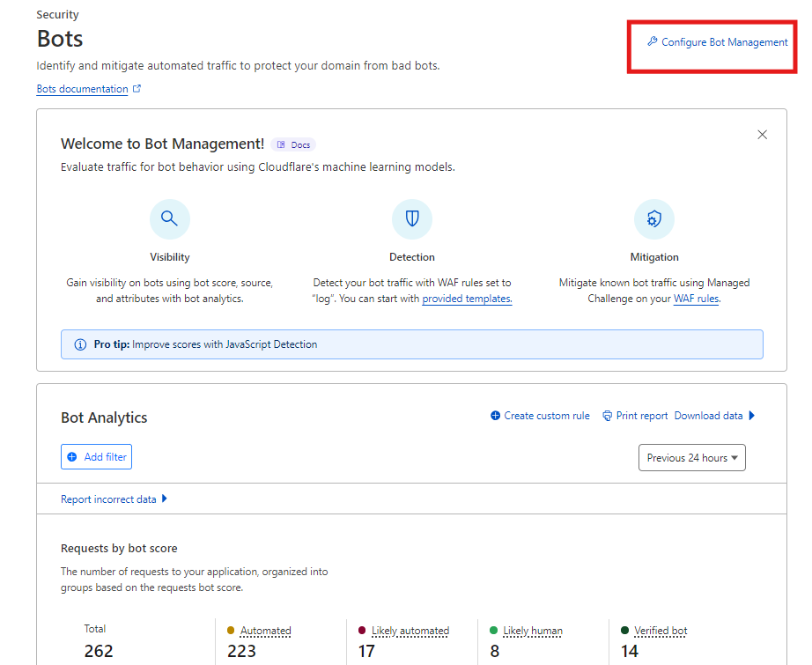Follow the provided templates link
The image size is (812, 665).
(467, 299)
